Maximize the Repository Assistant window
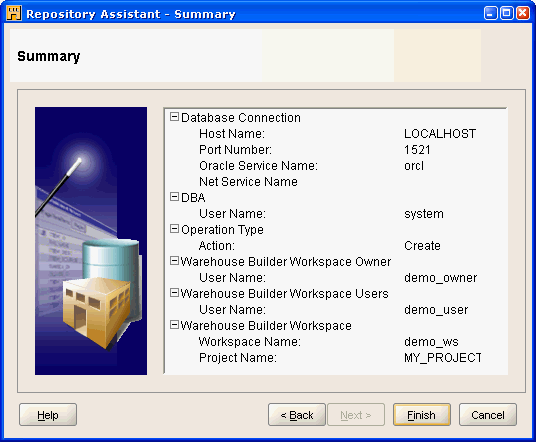The height and width of the screenshot is (442, 536). [x=507, y=13]
